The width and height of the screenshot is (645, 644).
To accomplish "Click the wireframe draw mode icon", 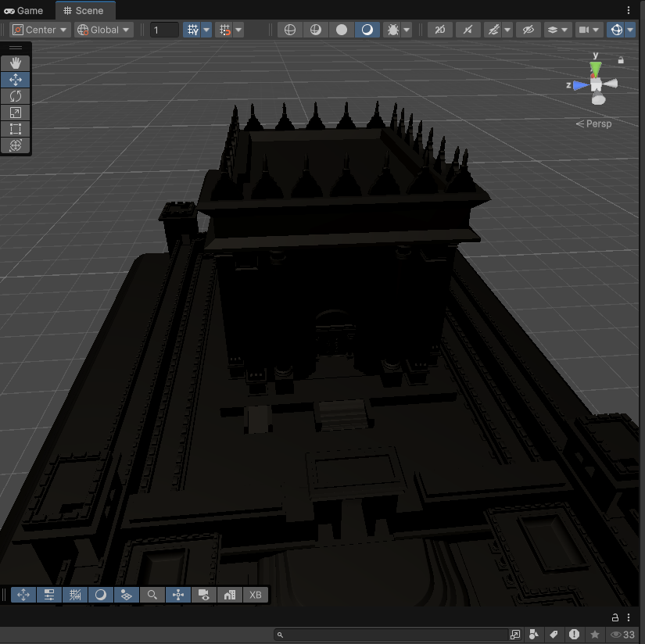I will tap(290, 30).
